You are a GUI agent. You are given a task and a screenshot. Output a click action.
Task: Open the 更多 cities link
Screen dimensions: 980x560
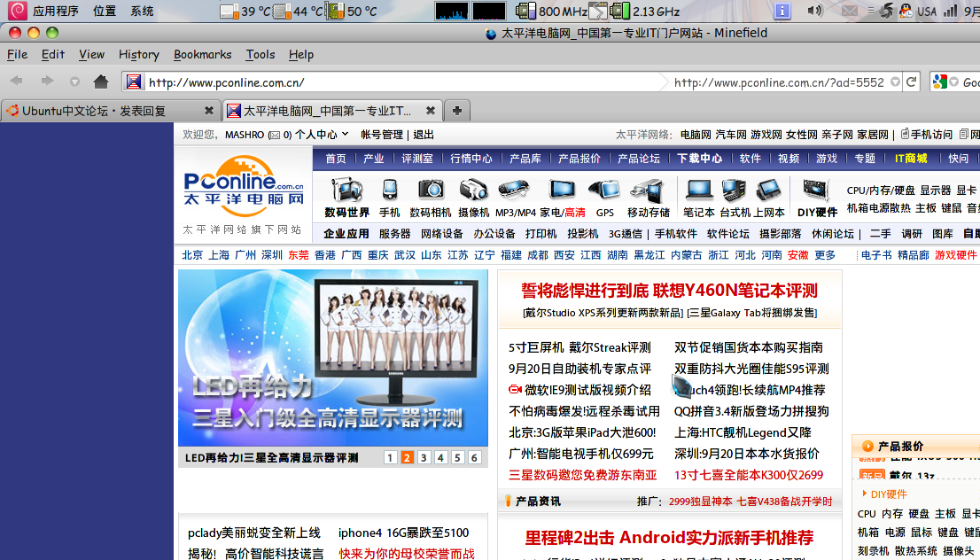[x=824, y=255]
